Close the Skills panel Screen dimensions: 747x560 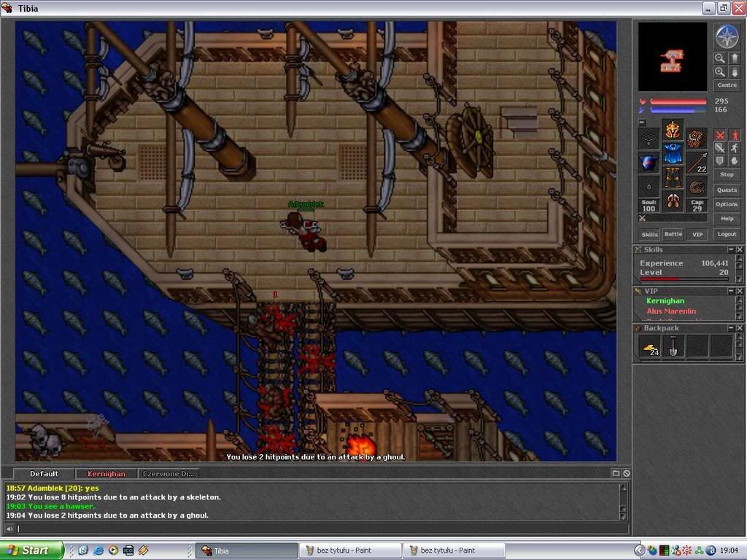740,249
